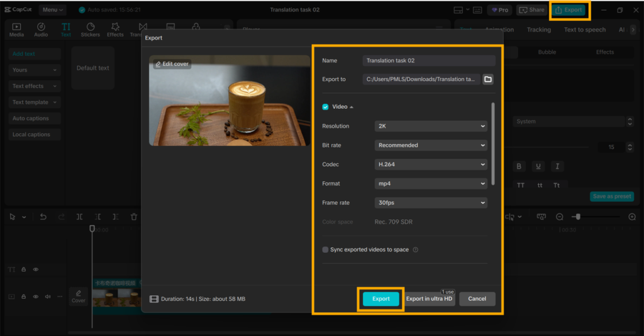
Task: Open the Frame rate dropdown showing 30fps
Action: point(431,203)
